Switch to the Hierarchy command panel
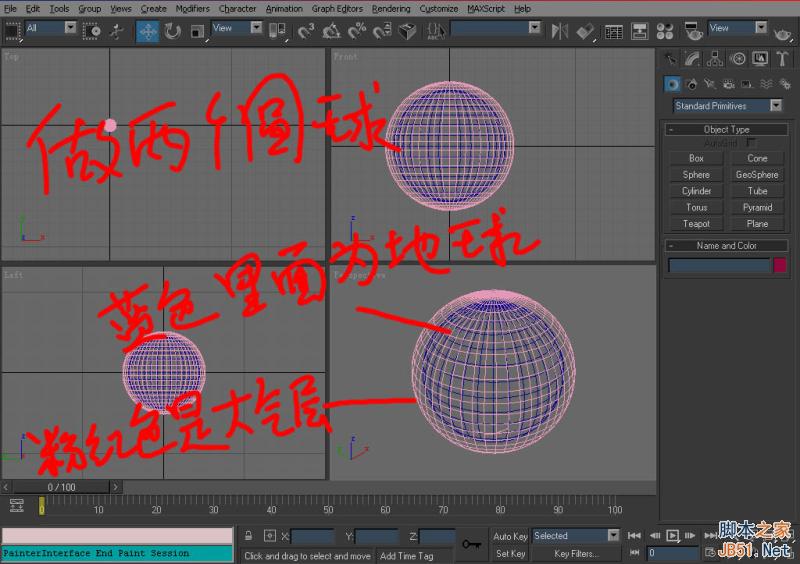Viewport: 800px width, 564px height. click(x=715, y=59)
